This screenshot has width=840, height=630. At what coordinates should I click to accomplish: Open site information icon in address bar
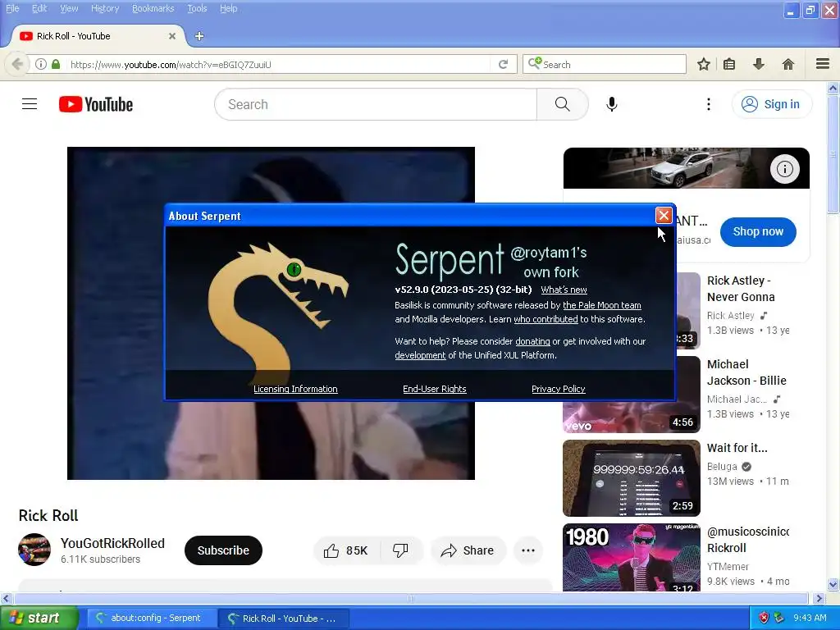(x=41, y=64)
